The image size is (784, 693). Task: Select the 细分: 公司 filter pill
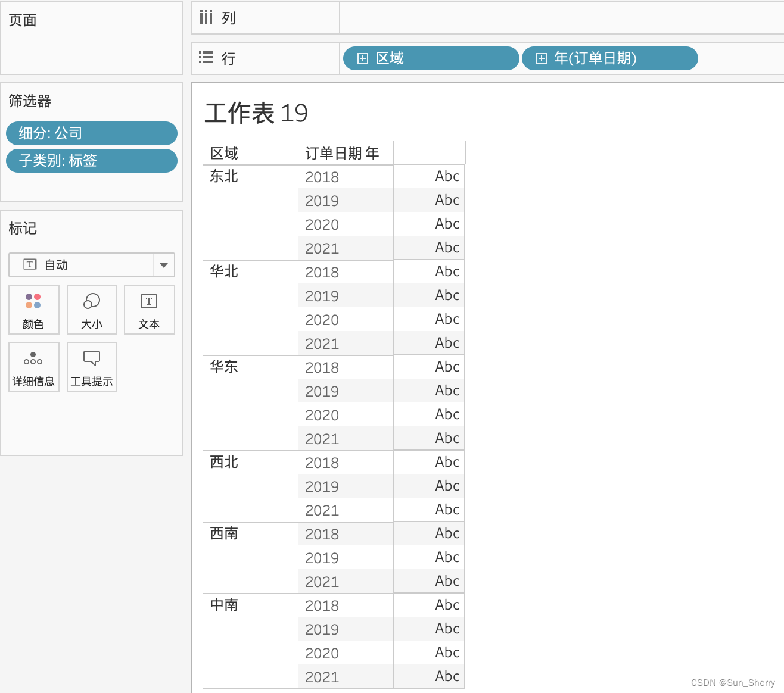click(92, 133)
